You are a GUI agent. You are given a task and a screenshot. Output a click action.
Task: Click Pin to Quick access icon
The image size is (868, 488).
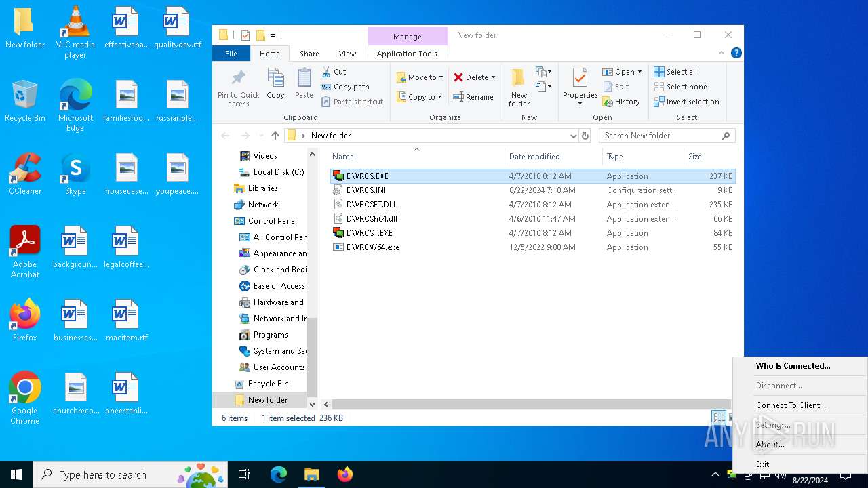click(x=238, y=87)
